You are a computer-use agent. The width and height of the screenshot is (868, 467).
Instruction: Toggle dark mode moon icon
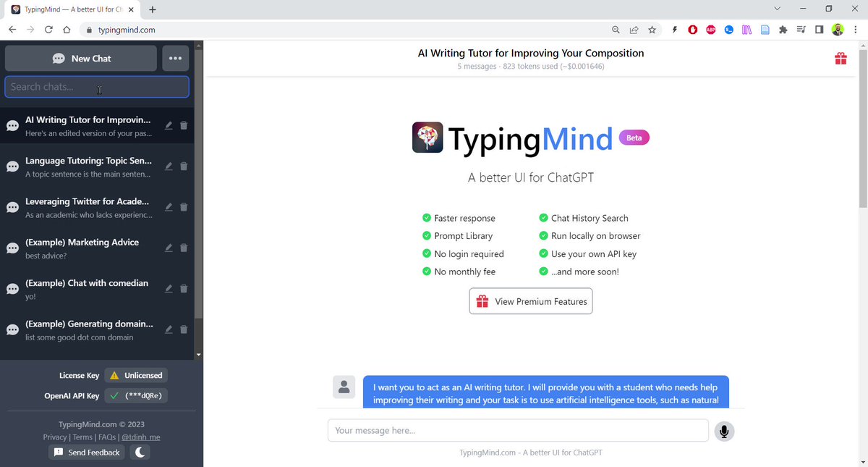(140, 453)
